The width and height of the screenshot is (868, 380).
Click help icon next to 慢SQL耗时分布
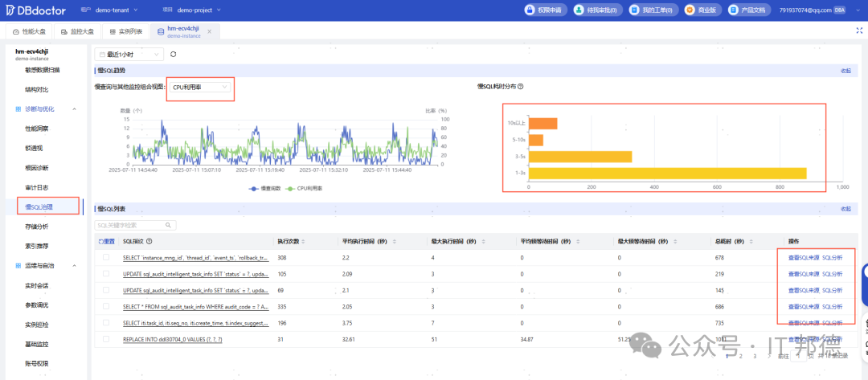(x=520, y=86)
